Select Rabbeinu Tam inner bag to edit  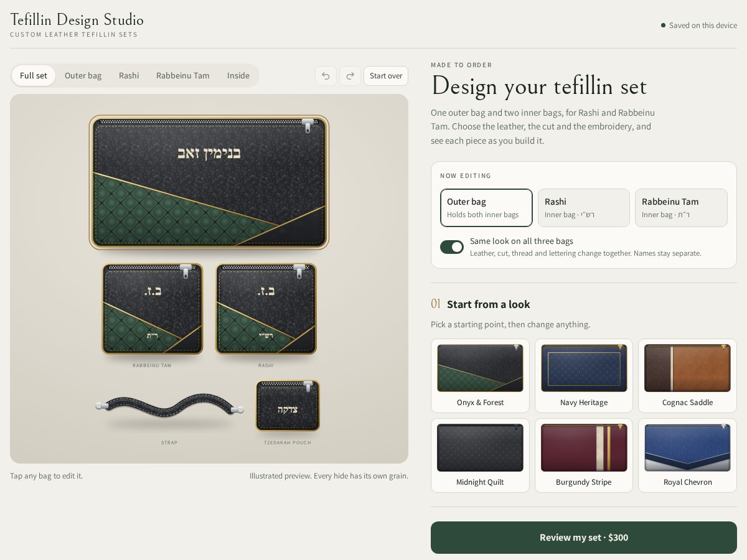[x=681, y=208]
